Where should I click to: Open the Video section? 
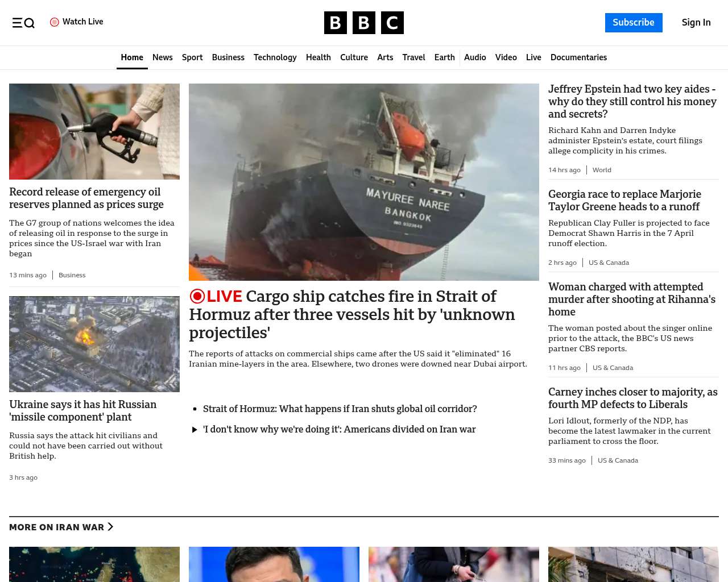(x=506, y=57)
